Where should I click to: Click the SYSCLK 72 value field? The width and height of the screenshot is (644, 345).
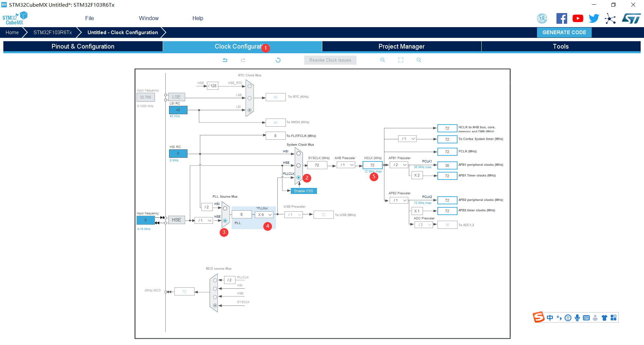317,165
